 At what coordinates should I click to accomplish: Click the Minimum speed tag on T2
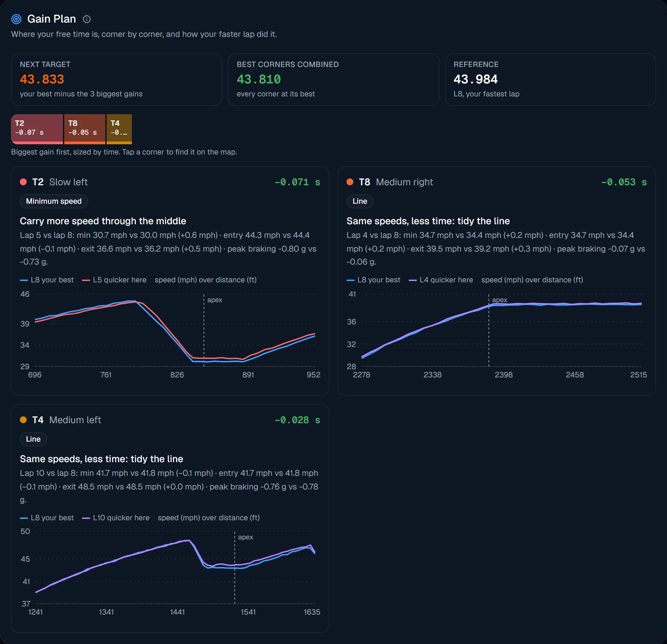click(x=54, y=201)
